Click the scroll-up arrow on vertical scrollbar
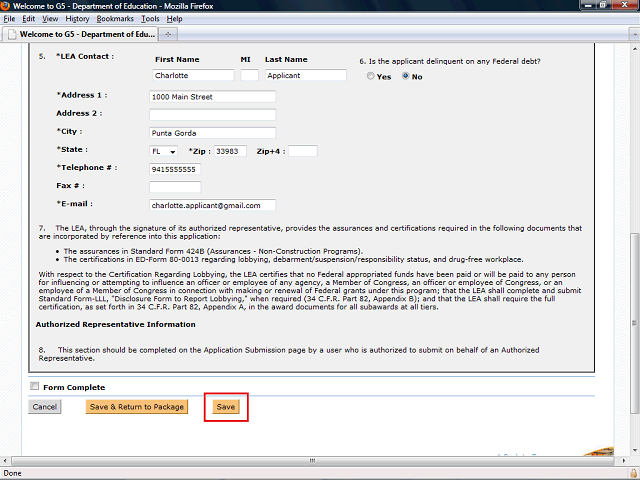The height and width of the screenshot is (480, 640). (x=634, y=47)
